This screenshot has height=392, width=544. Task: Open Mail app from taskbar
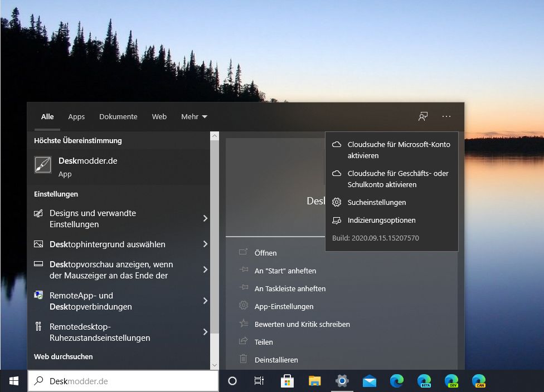click(x=370, y=381)
